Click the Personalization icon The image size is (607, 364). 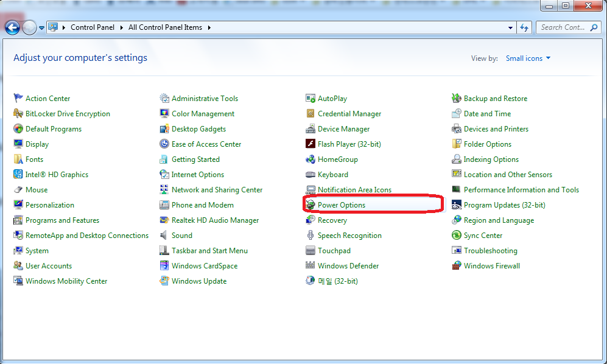tap(18, 205)
